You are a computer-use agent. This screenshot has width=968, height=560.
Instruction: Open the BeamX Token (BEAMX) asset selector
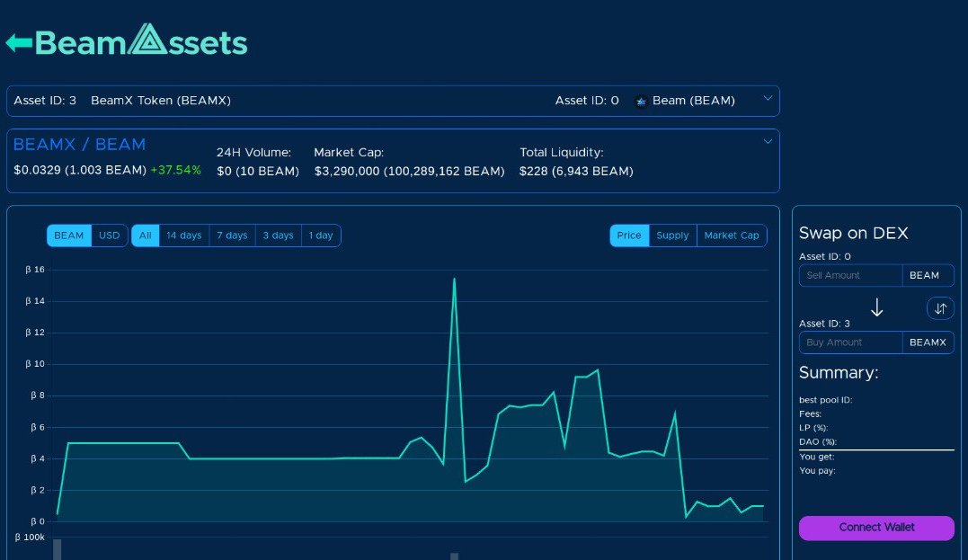pos(161,101)
